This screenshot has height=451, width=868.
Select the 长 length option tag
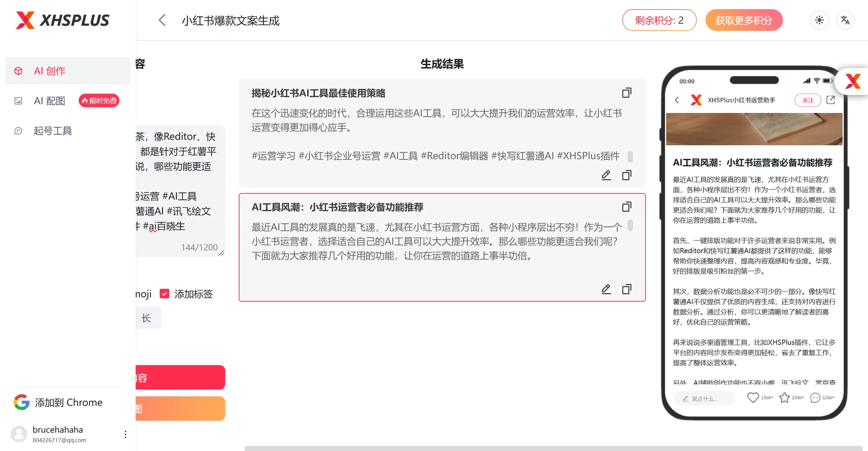[x=147, y=317]
